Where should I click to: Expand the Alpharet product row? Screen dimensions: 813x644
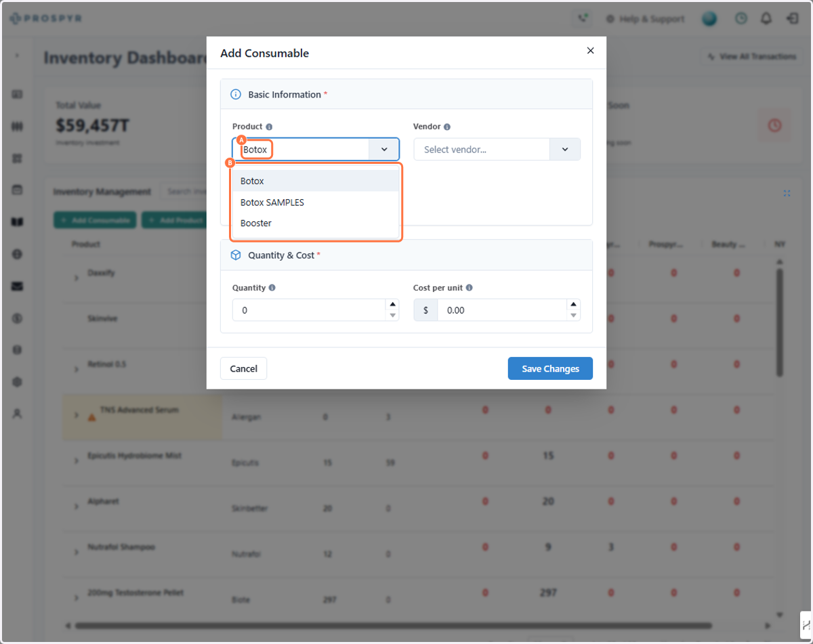pyautogui.click(x=77, y=506)
